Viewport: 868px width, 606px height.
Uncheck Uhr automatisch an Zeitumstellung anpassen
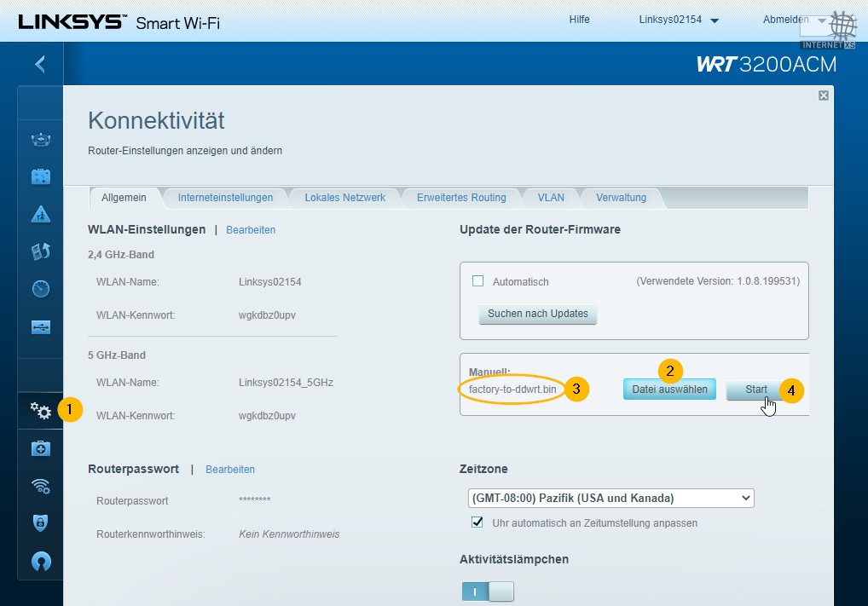click(x=477, y=522)
